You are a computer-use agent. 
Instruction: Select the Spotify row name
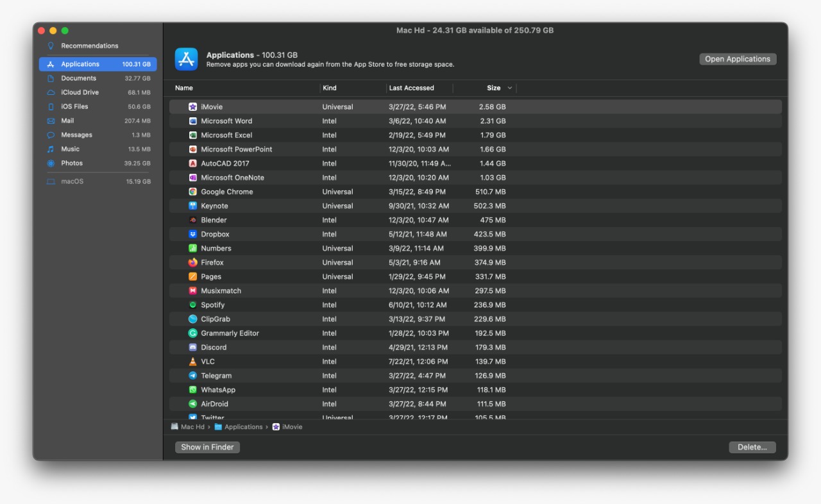click(x=213, y=305)
